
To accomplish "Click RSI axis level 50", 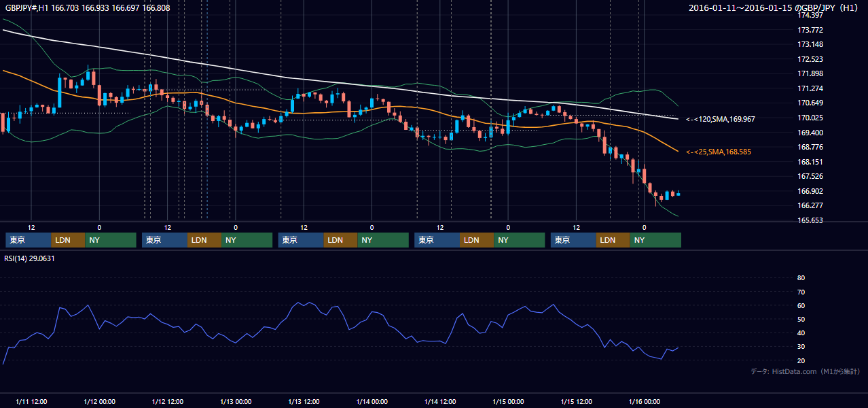I will (x=801, y=319).
